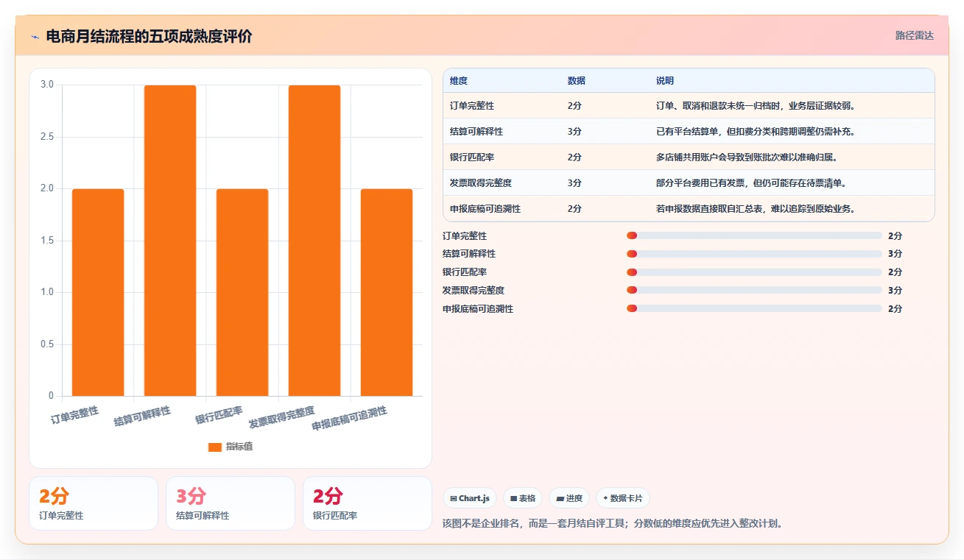This screenshot has width=964, height=560.
Task: Click the 订单完整性 x-axis label
Action: [74, 414]
